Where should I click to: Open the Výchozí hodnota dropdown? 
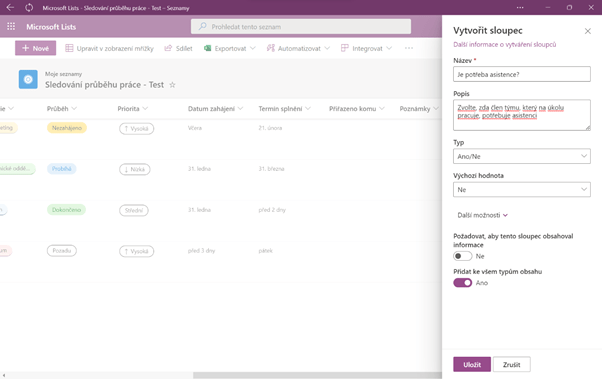click(522, 190)
